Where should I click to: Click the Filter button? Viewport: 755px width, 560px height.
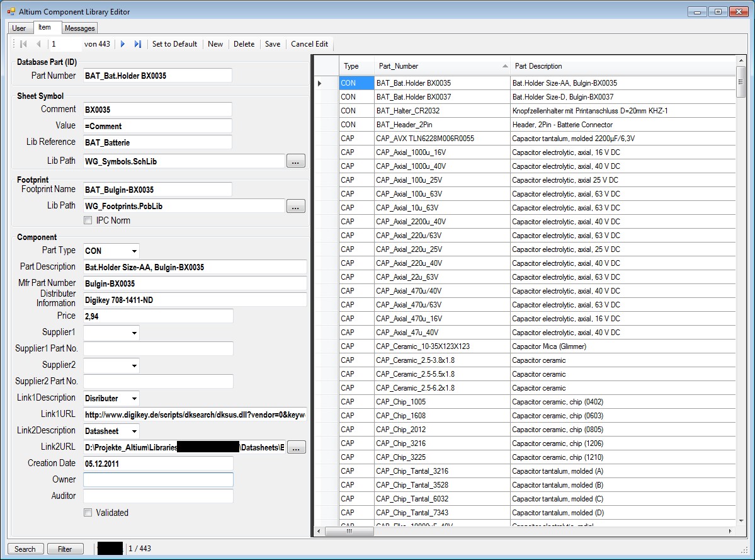pyautogui.click(x=65, y=549)
